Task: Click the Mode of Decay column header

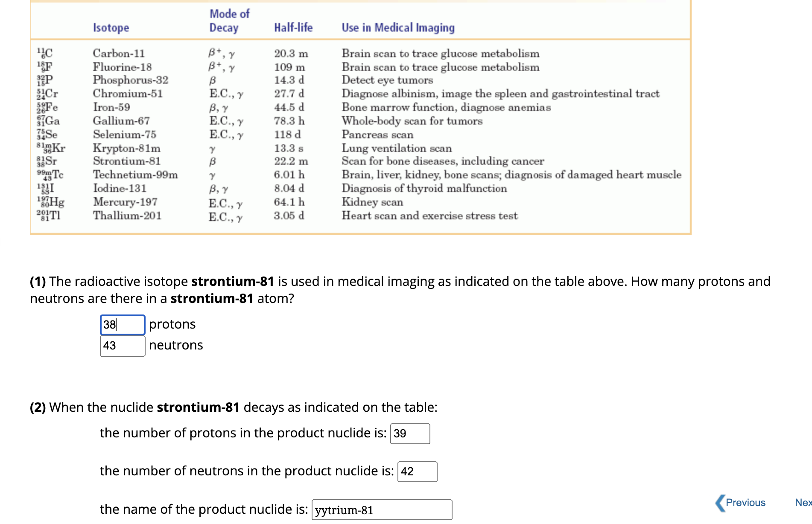Action: coord(229,20)
